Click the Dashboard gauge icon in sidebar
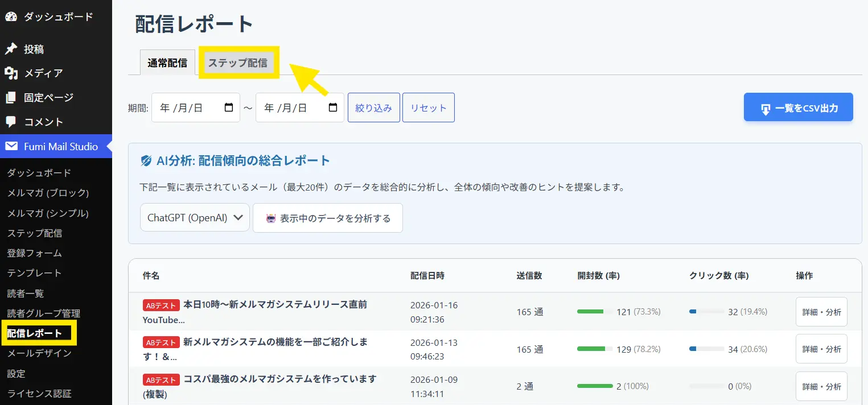Image resolution: width=868 pixels, height=405 pixels. click(11, 17)
